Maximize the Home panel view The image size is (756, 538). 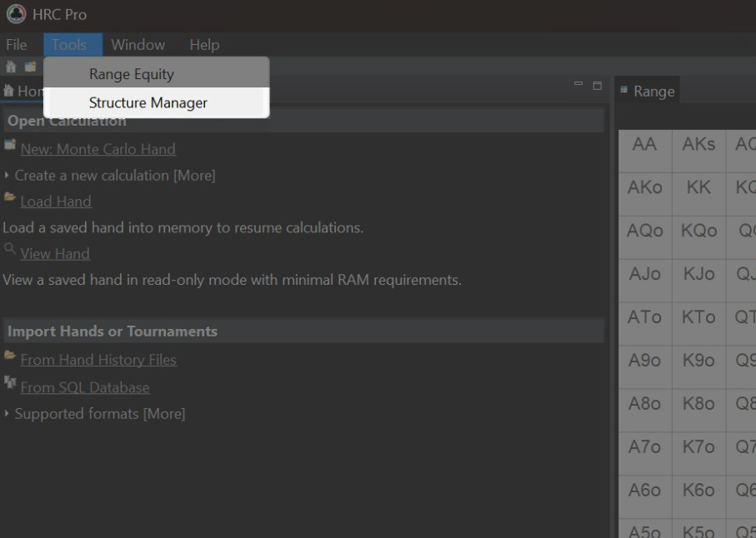pos(597,85)
